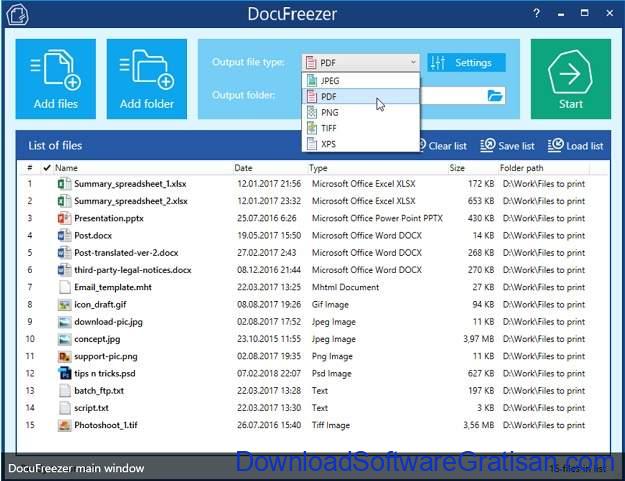The height and width of the screenshot is (481, 625).
Task: Select the file name Email_template.mht
Action: click(x=113, y=287)
